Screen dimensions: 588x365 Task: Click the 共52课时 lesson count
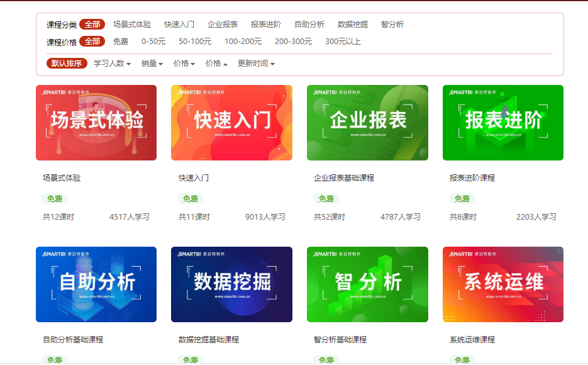tap(330, 217)
